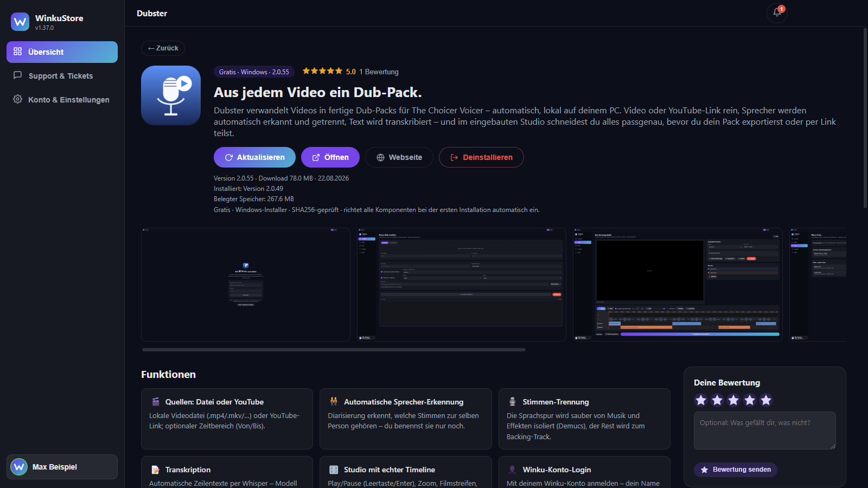Go back with the Zurück button

pyautogui.click(x=163, y=48)
